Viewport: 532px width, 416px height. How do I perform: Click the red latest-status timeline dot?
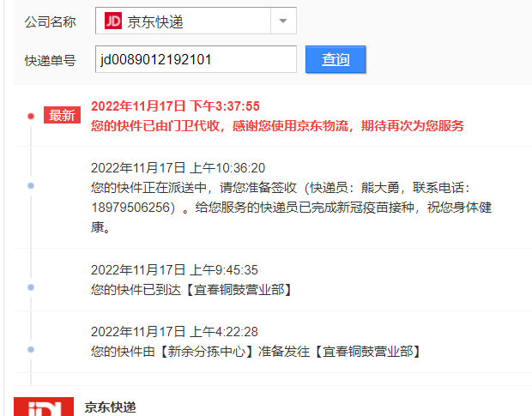pos(31,117)
